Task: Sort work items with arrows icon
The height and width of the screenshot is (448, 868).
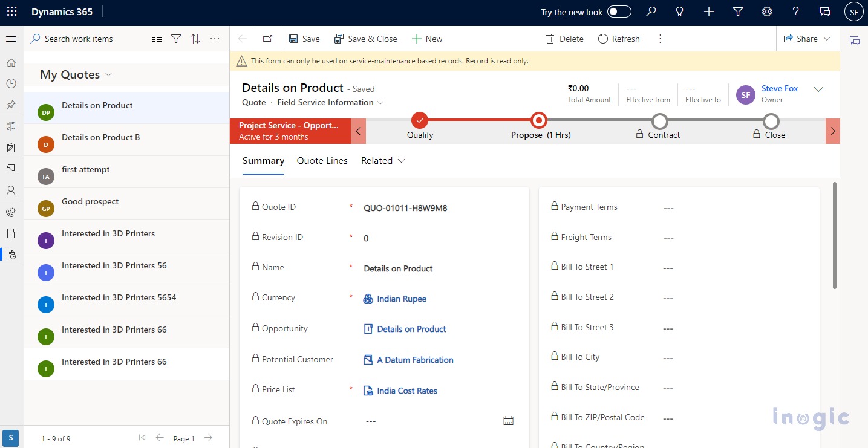Action: click(195, 39)
